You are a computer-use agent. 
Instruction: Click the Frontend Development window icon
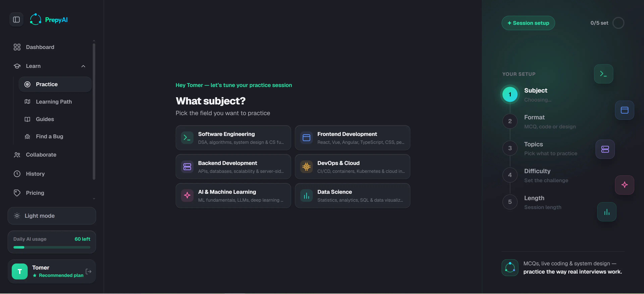click(306, 138)
